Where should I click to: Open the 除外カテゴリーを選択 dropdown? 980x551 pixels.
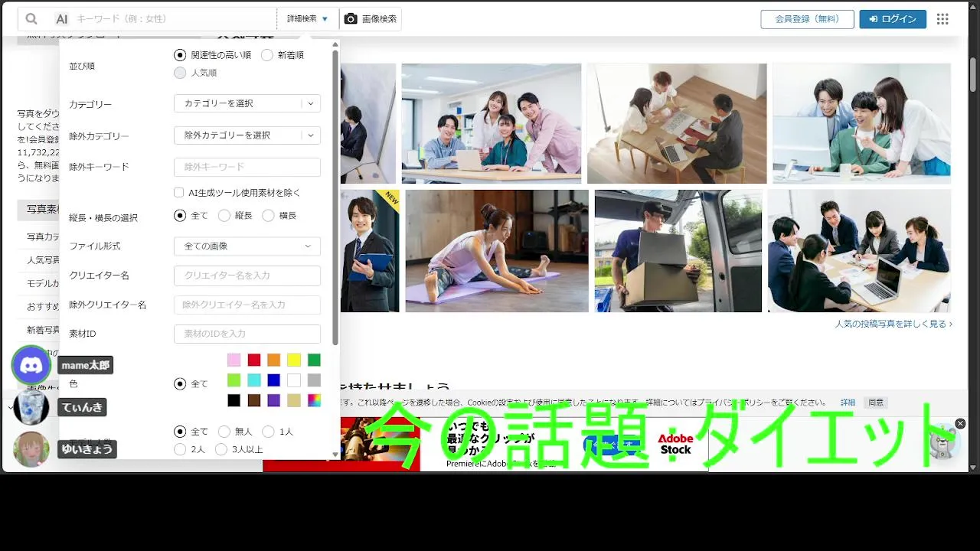pos(247,135)
